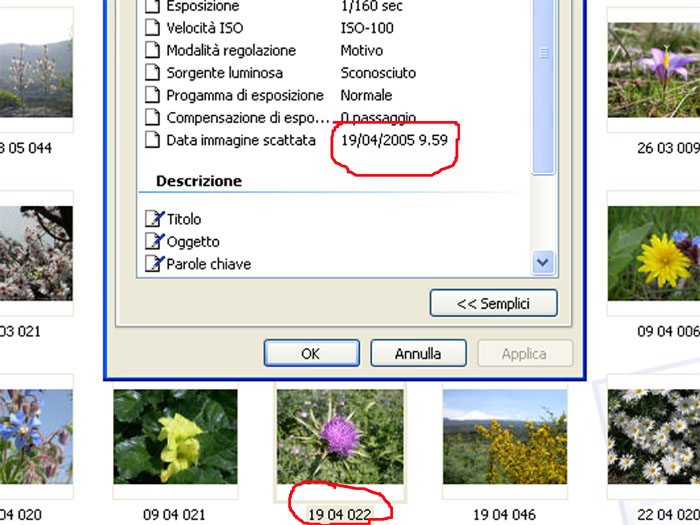Select the purple thistle thumbnail 19 04 022

tap(340, 438)
